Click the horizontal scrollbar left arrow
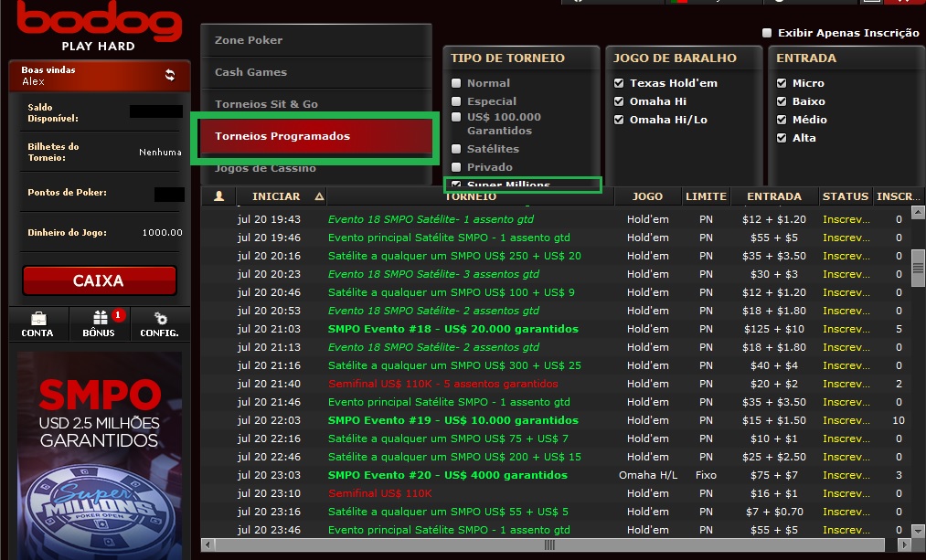 (208, 544)
